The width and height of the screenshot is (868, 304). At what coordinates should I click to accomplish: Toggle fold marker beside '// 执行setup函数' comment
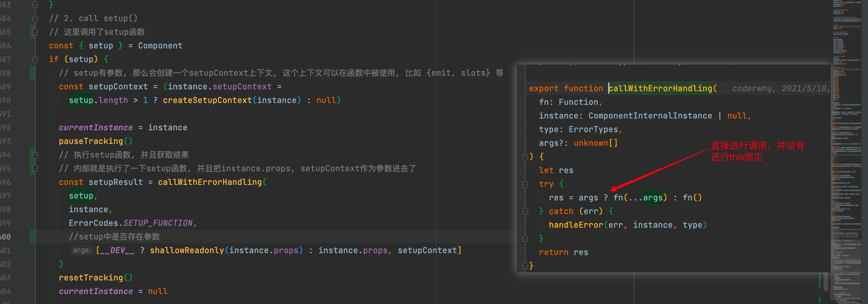coord(35,155)
